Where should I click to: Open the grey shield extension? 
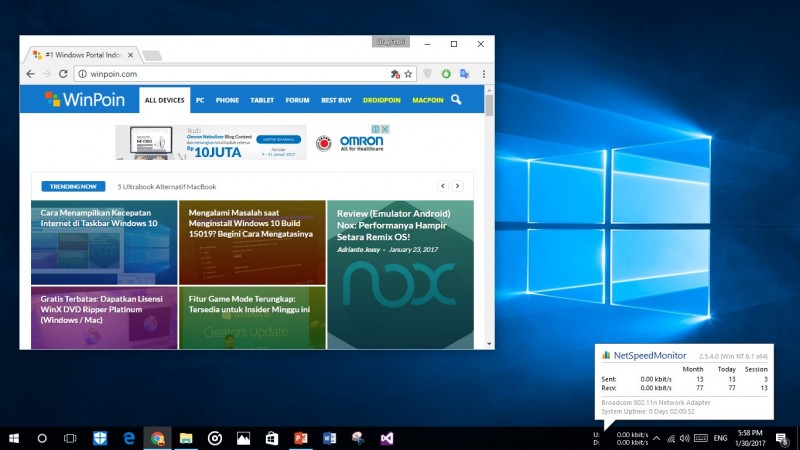pyautogui.click(x=428, y=74)
